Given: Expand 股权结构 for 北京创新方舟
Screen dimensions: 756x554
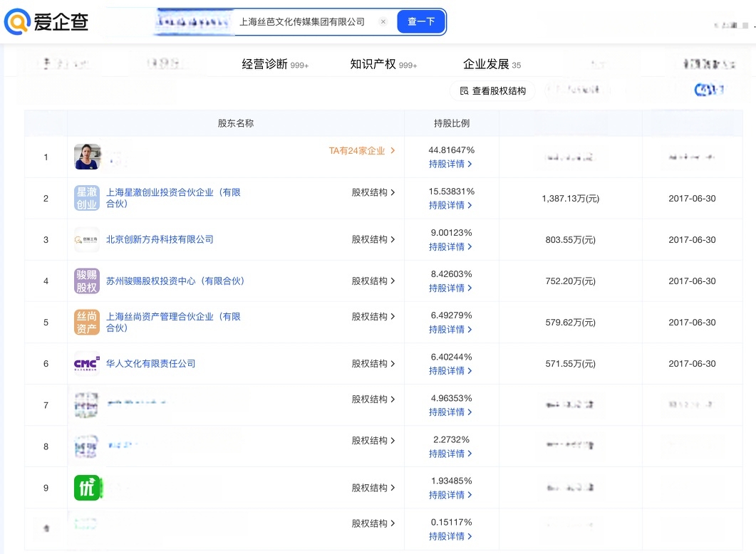Looking at the screenshot, I should point(373,239).
